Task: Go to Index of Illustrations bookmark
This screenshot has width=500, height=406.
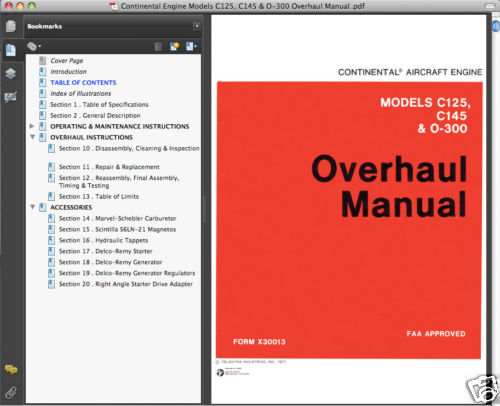Action: pyautogui.click(x=81, y=94)
